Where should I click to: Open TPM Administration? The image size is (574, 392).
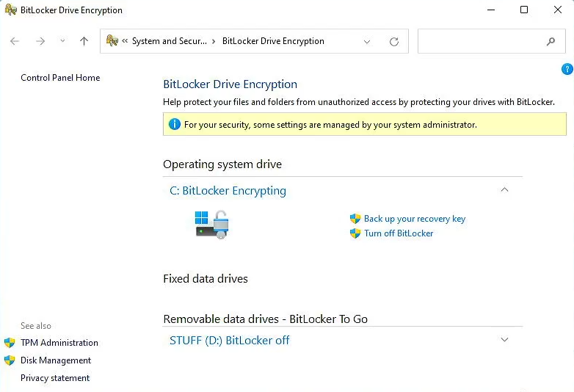pyautogui.click(x=59, y=343)
